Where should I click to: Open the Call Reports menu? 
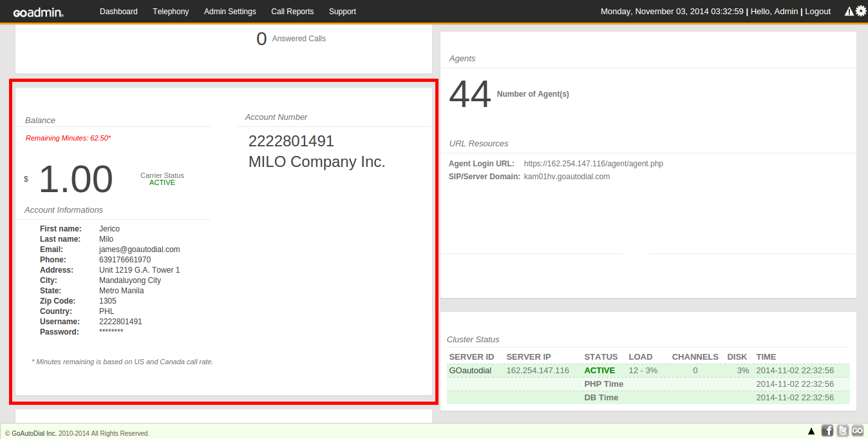point(292,12)
